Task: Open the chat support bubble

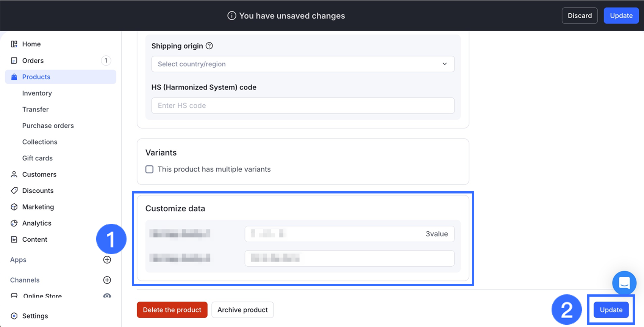Action: (x=624, y=283)
